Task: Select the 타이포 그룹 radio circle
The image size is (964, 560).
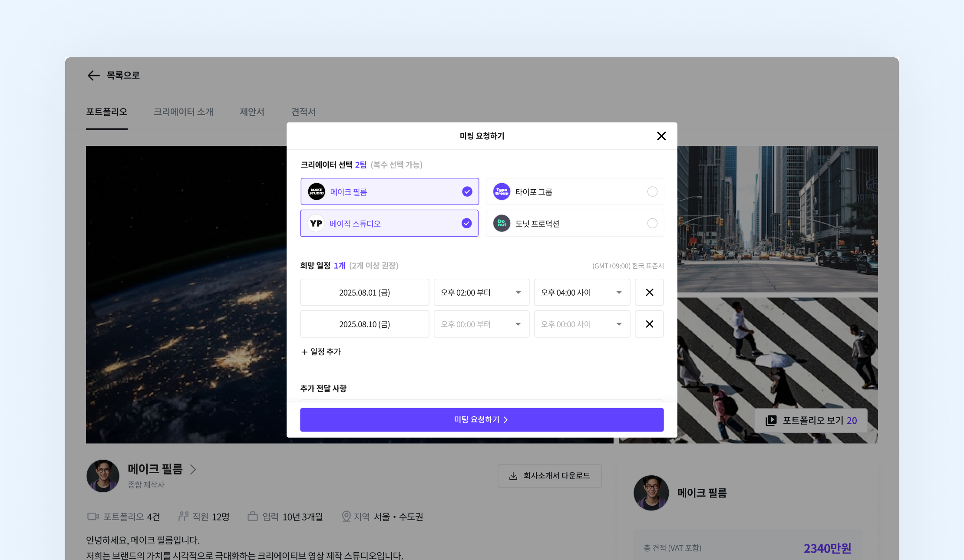Action: 652,191
